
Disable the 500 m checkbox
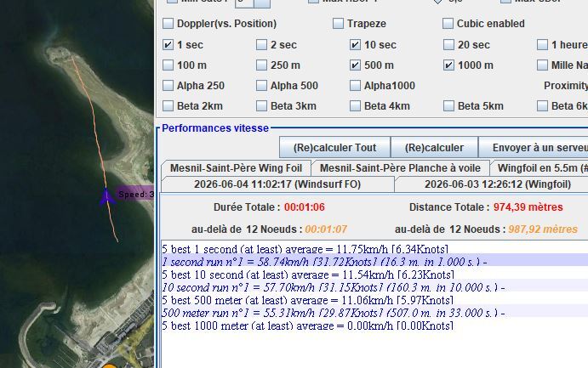pyautogui.click(x=355, y=65)
